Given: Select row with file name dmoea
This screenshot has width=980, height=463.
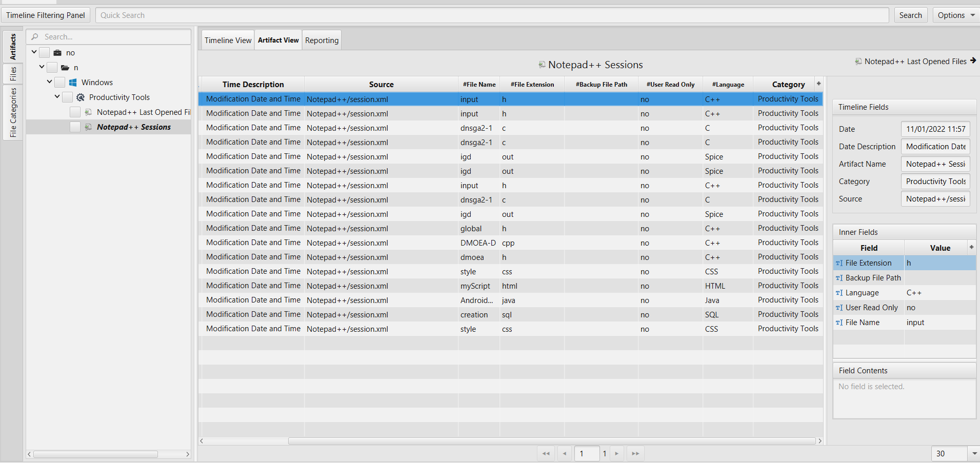Looking at the screenshot, I should coord(511,257).
